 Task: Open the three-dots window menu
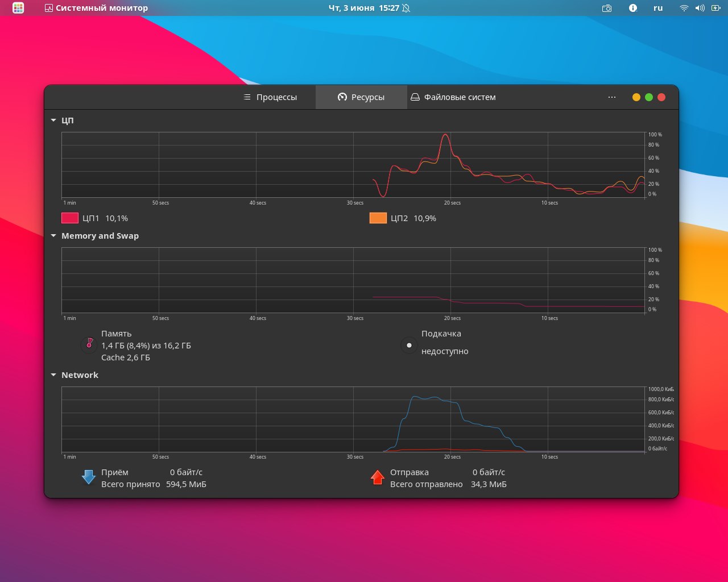(x=611, y=97)
